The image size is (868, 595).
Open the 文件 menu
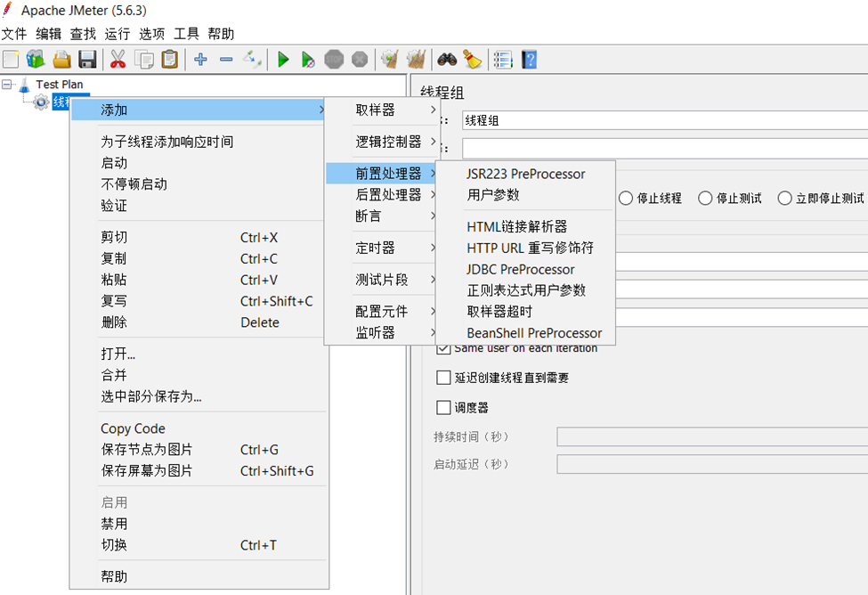tap(14, 34)
